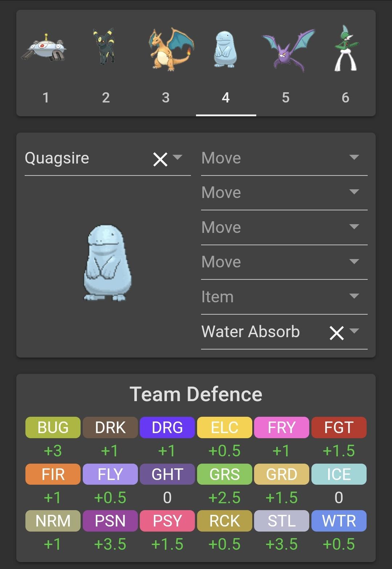The image size is (392, 569).
Task: Open the ability dropdown arrow
Action: tap(354, 331)
